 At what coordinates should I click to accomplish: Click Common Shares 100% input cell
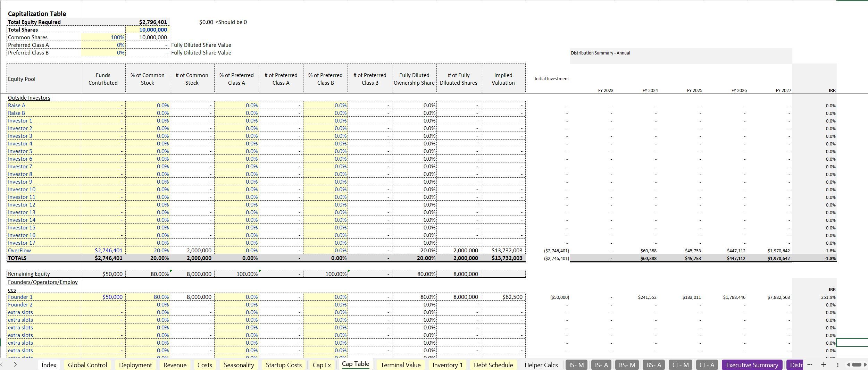[103, 37]
